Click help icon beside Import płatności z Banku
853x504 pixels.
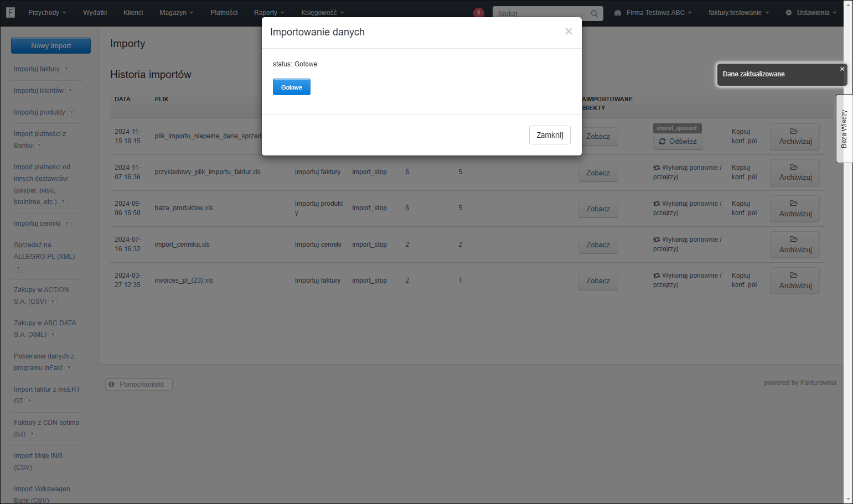click(x=39, y=146)
